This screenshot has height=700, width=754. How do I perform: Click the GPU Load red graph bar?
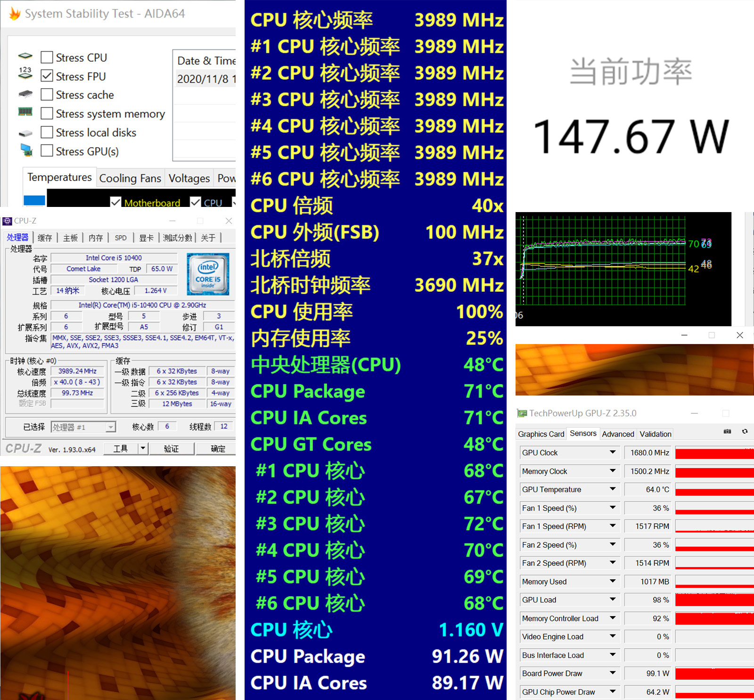(714, 600)
